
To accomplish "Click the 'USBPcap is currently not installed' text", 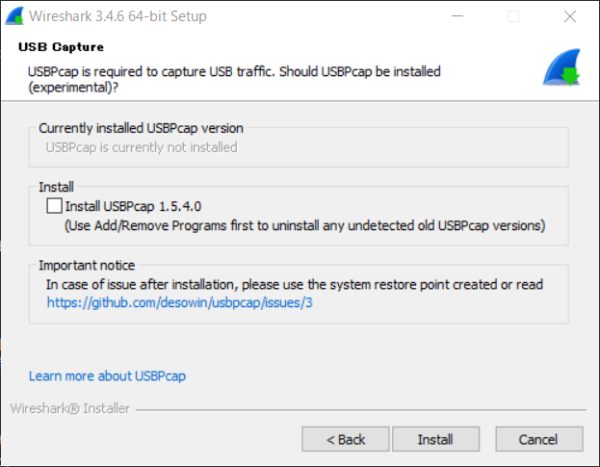I will tap(142, 147).
